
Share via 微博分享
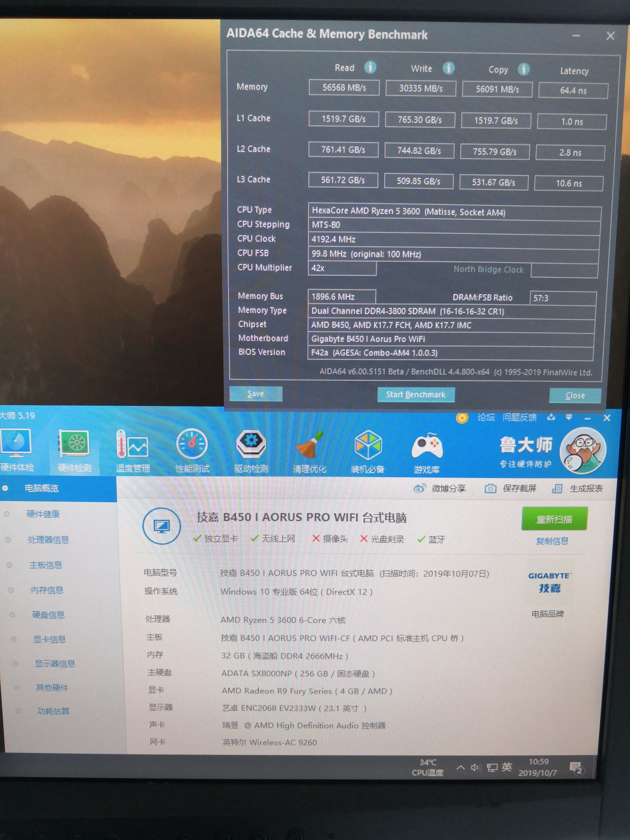(439, 488)
